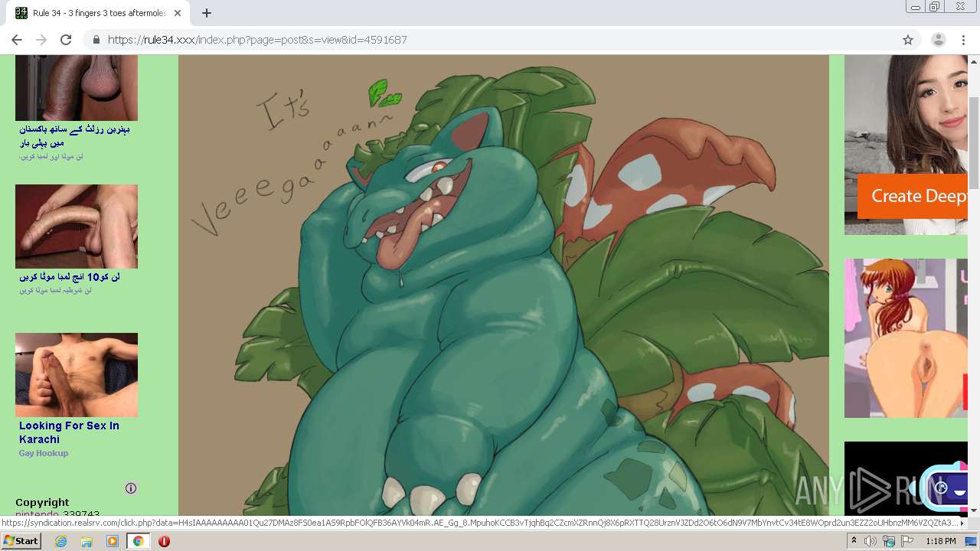The height and width of the screenshot is (551, 980).
Task: View site information via the lock icon
Action: point(96,40)
